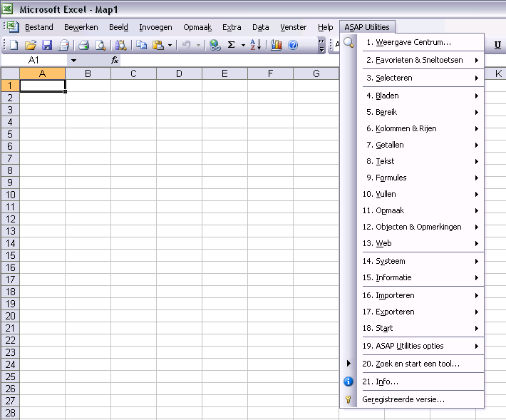Open the AutoSum functions dropdown arrow
Viewport: 506px width, 420px height.
[x=243, y=45]
